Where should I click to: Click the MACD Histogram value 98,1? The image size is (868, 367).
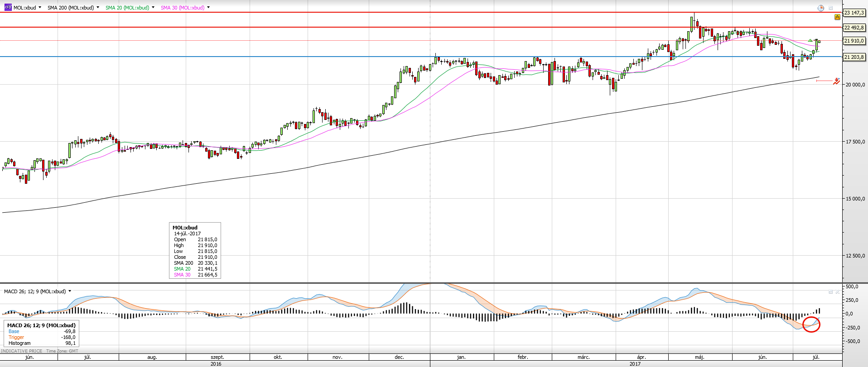pos(71,343)
